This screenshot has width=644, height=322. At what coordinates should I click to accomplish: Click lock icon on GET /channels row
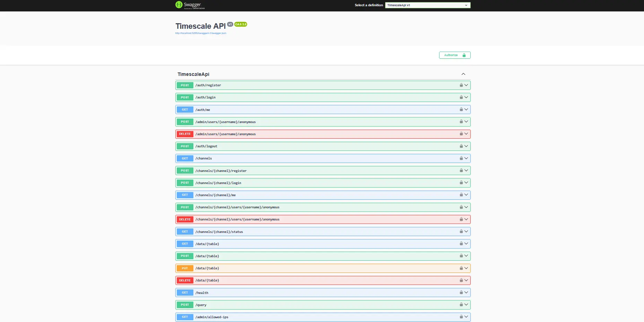pos(461,158)
